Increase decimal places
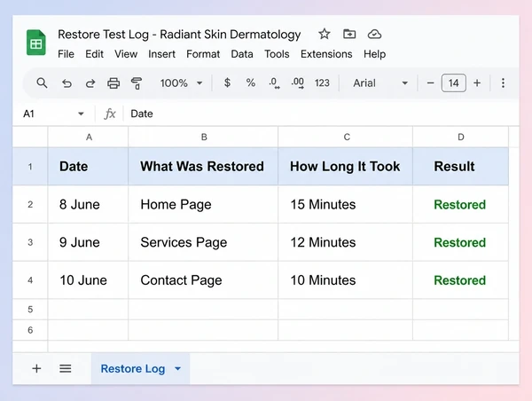The image size is (532, 401). point(298,83)
